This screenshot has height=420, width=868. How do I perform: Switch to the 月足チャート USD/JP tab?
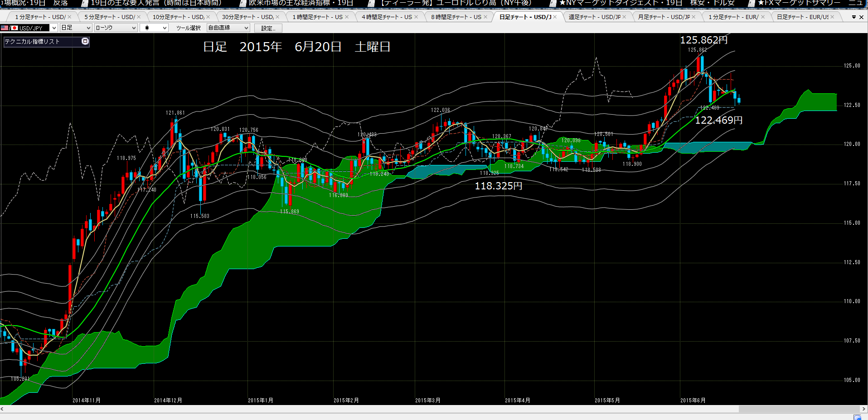tap(664, 17)
